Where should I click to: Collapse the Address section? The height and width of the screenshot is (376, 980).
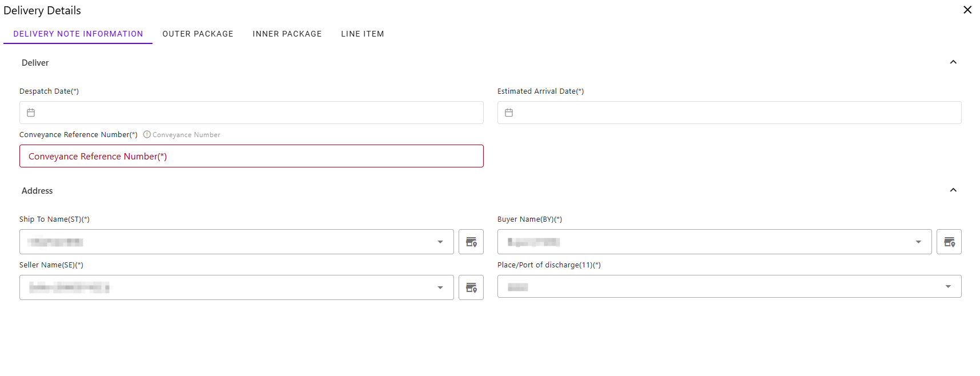click(953, 190)
